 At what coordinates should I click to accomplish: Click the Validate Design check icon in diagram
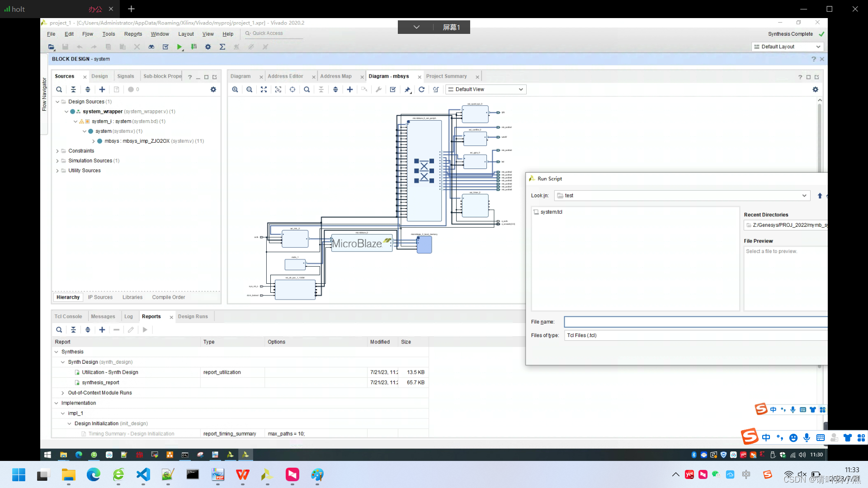pos(393,89)
